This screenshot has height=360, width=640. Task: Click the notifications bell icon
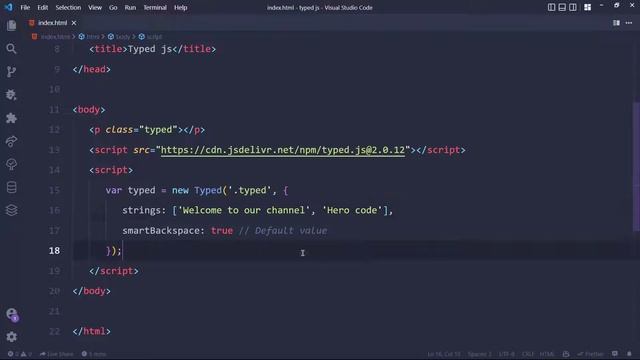[629, 354]
